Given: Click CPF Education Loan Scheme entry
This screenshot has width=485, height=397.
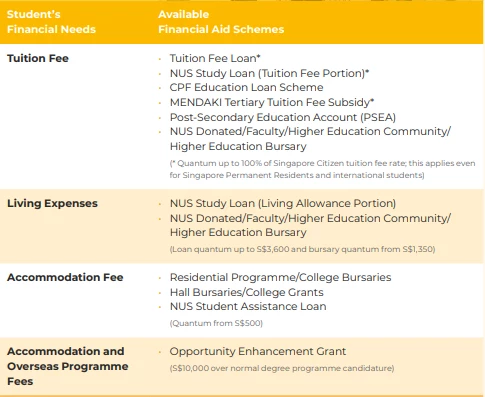Looking at the screenshot, I should pos(246,87).
